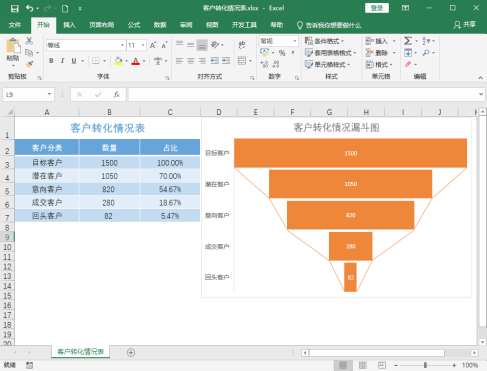Screen dimensions: 487x371
Task: Toggle underline formatting
Action: coord(74,61)
